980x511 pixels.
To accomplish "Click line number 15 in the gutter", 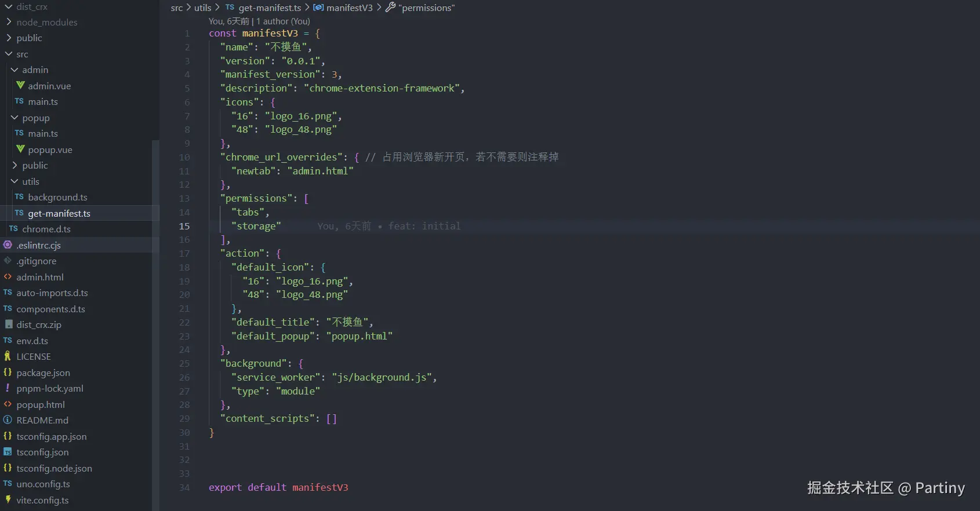I will (x=184, y=226).
